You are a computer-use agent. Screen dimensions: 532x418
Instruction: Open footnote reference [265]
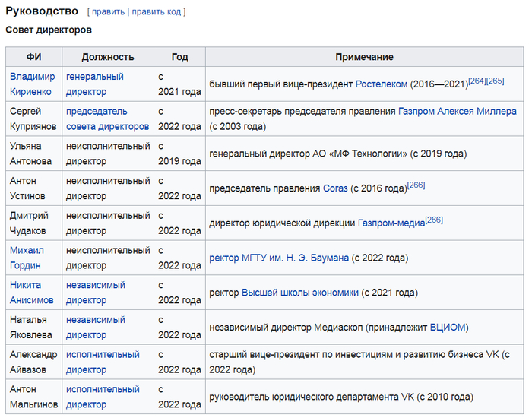coord(496,81)
